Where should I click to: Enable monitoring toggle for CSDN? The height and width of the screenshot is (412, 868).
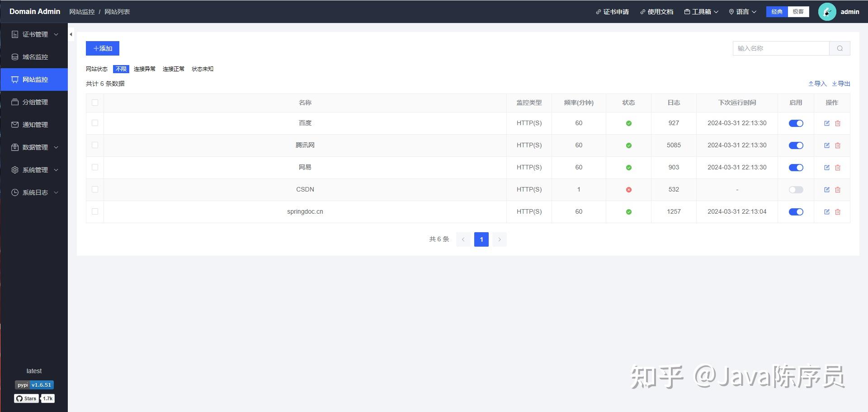[x=796, y=190]
